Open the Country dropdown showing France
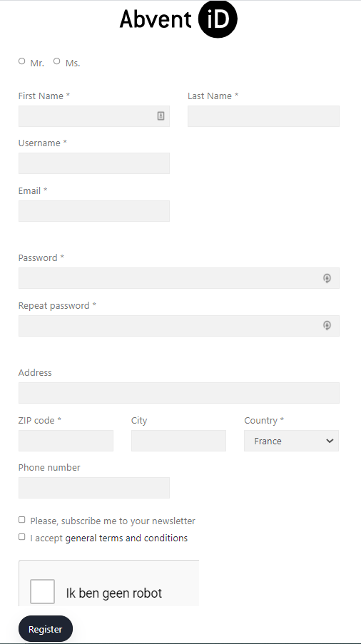Image resolution: width=361 pixels, height=644 pixels. pyautogui.click(x=291, y=441)
